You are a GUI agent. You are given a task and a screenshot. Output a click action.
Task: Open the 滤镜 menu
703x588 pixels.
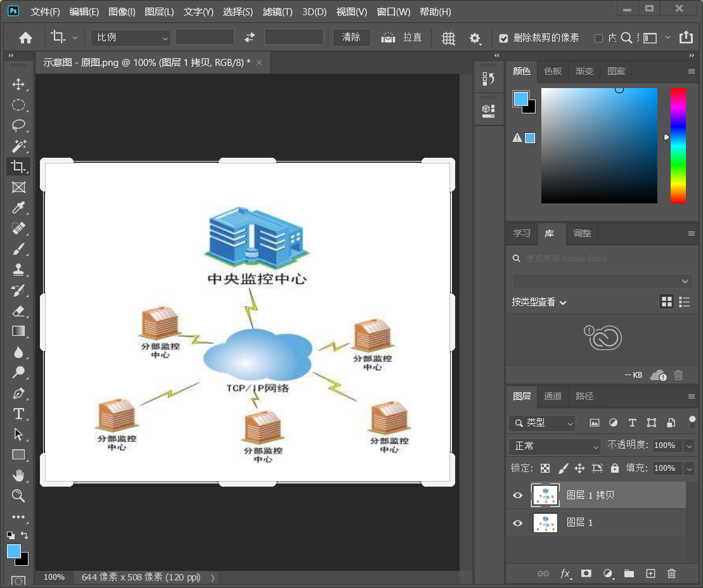click(277, 11)
